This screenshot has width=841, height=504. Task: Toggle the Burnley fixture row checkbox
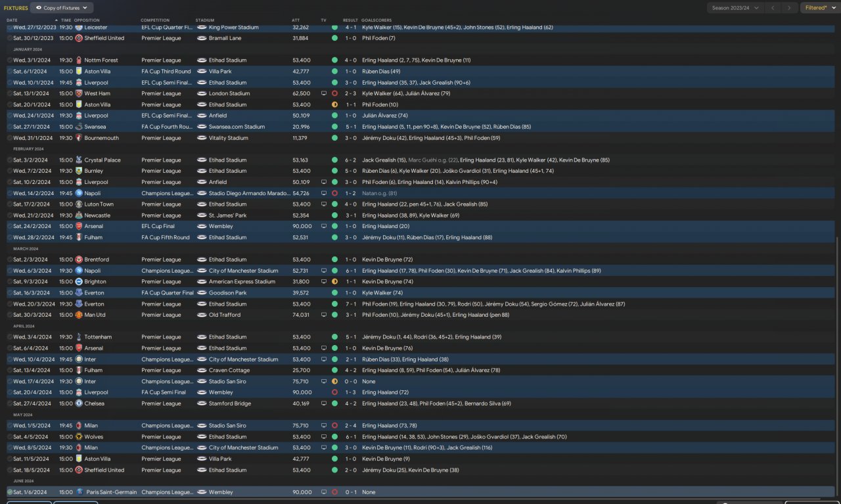10,171
